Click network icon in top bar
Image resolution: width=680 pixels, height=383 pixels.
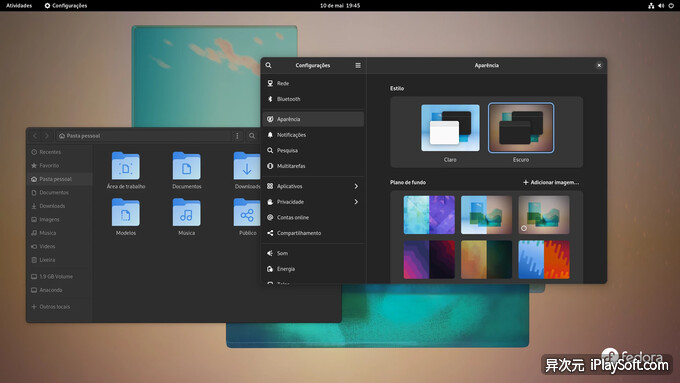(x=651, y=6)
